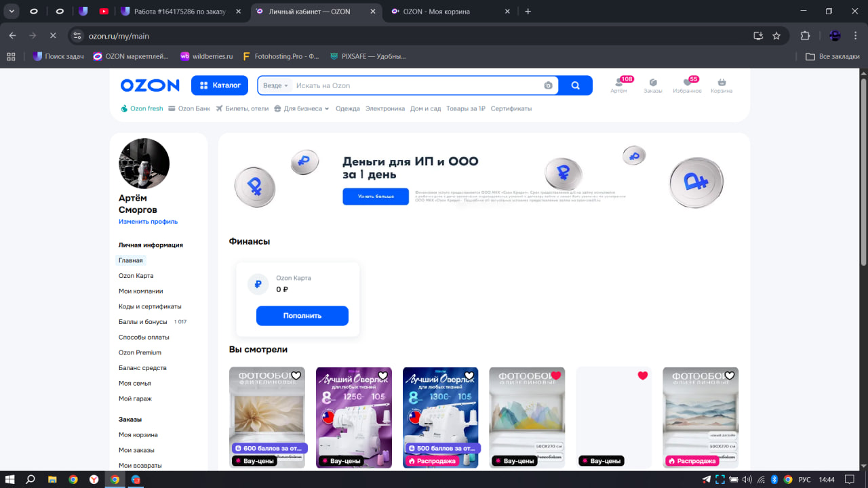Open the Все закладки bookmarks folder
The width and height of the screenshot is (868, 488).
[833, 56]
